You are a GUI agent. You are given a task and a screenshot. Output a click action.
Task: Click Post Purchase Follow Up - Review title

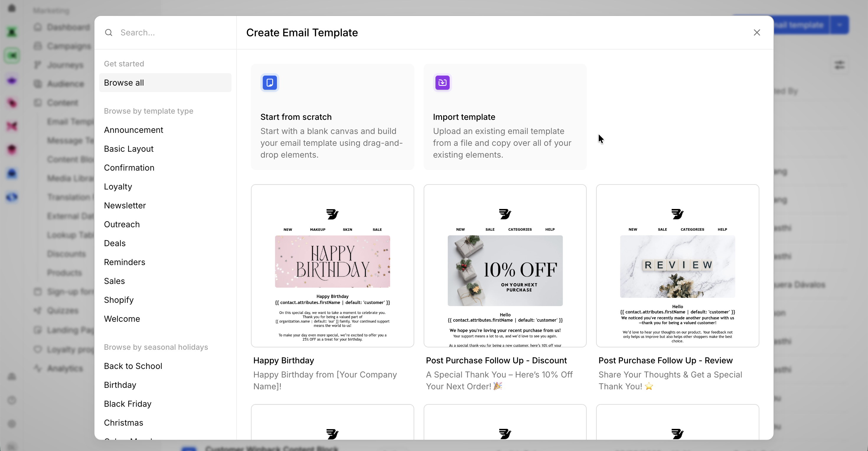tap(665, 360)
